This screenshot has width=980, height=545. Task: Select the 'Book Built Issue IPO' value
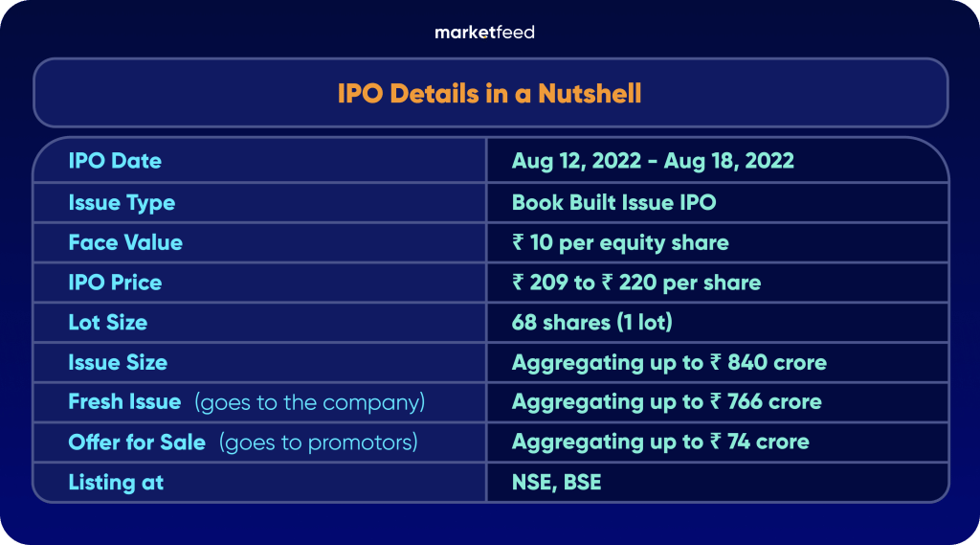(613, 203)
